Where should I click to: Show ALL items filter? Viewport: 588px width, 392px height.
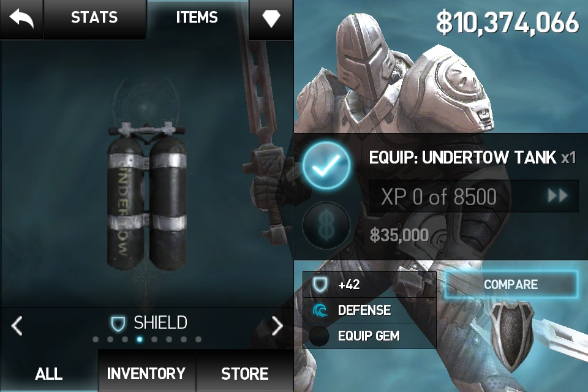49,373
